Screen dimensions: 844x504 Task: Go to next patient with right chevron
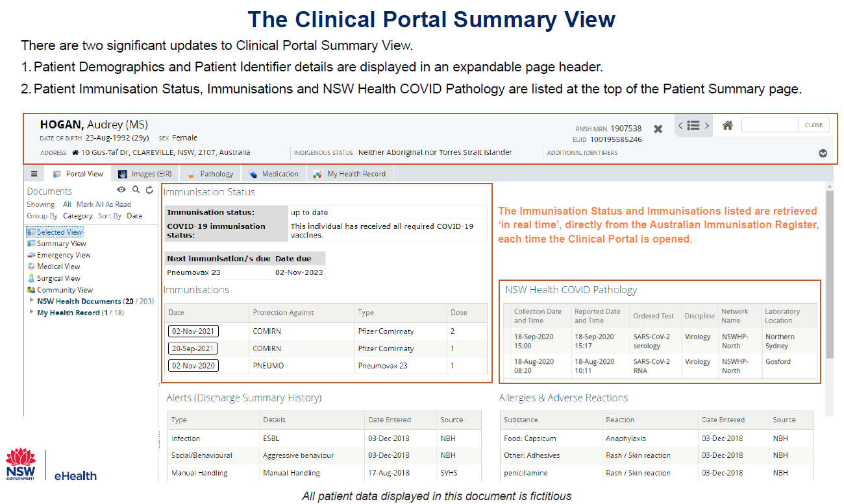pos(706,126)
